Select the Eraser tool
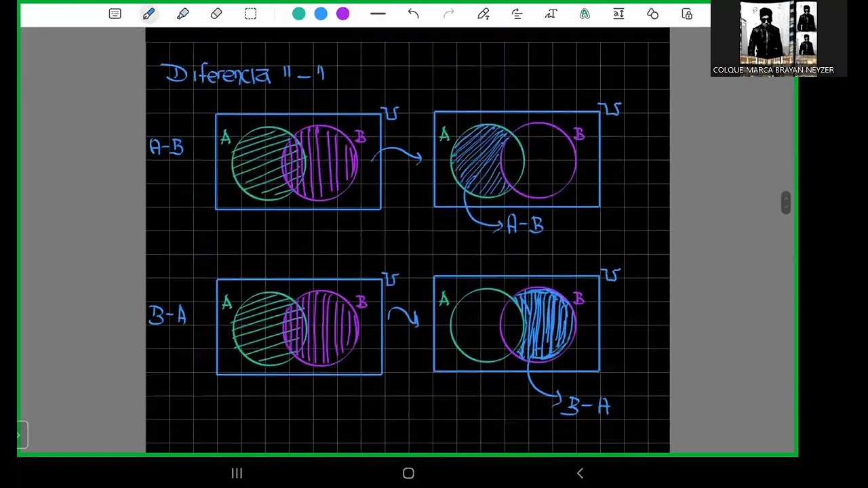 pyautogui.click(x=216, y=14)
